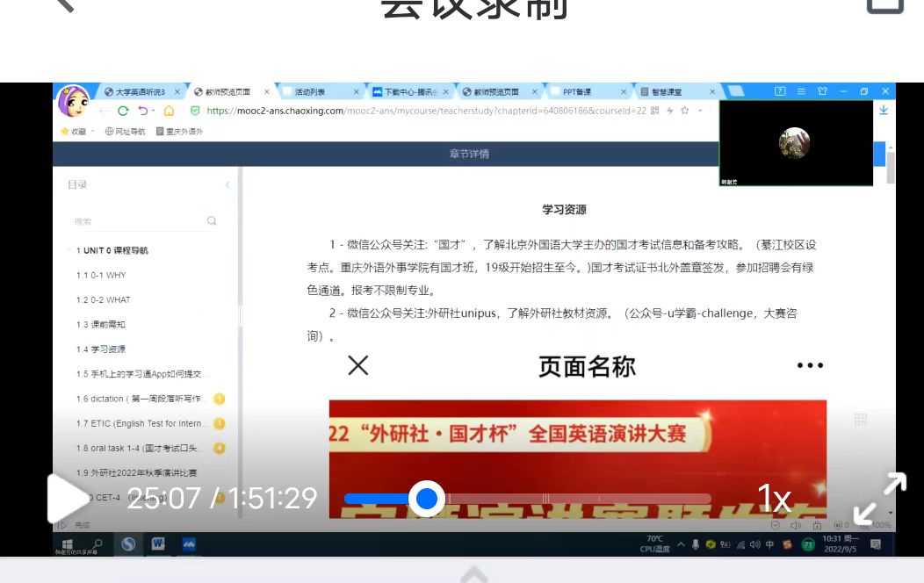Go to the browser home page icon
The height and width of the screenshot is (583, 924).
pyautogui.click(x=170, y=111)
